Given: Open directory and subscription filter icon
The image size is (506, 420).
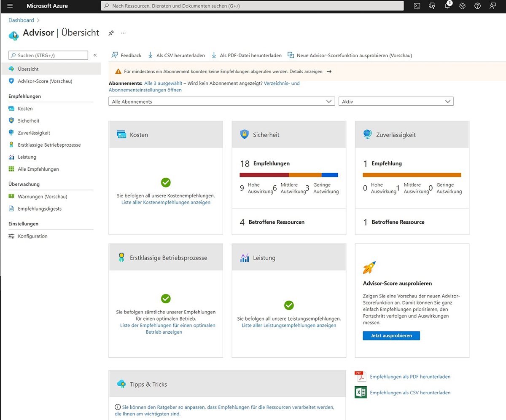Looking at the screenshot, I should (x=432, y=6).
